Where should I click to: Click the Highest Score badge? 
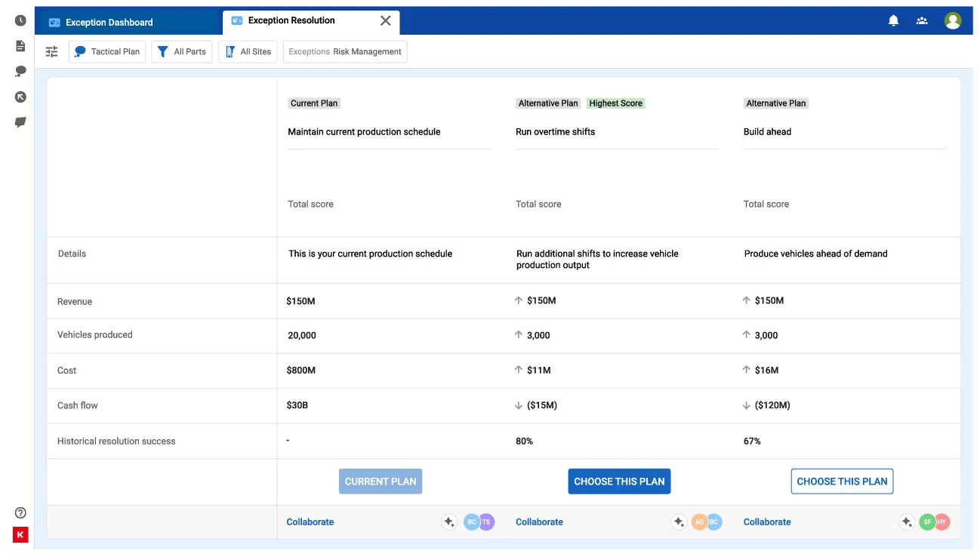click(616, 103)
